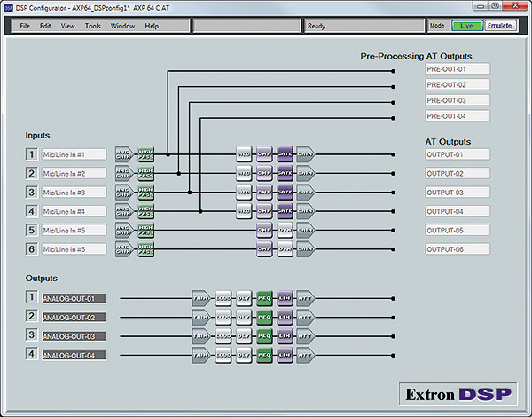Screen dimensions: 532x417
Task: Click the PRE-OUT-04 name field
Action: click(x=458, y=116)
